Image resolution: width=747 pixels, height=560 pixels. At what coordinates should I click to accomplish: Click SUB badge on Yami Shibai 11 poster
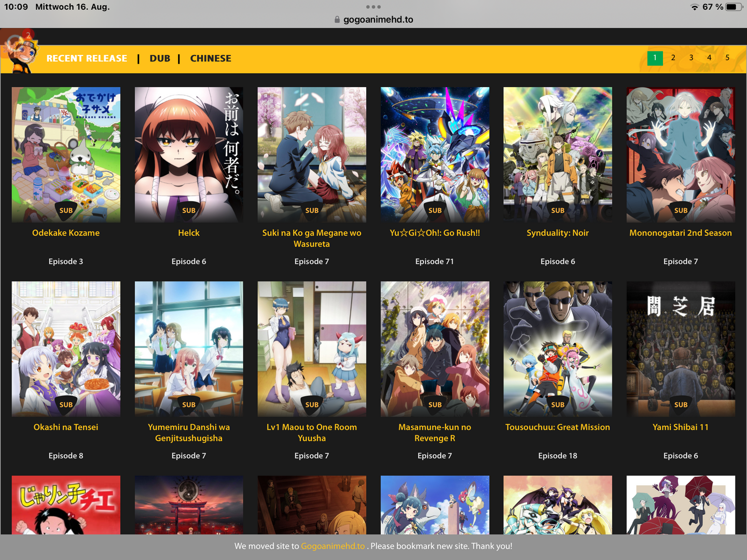(681, 404)
